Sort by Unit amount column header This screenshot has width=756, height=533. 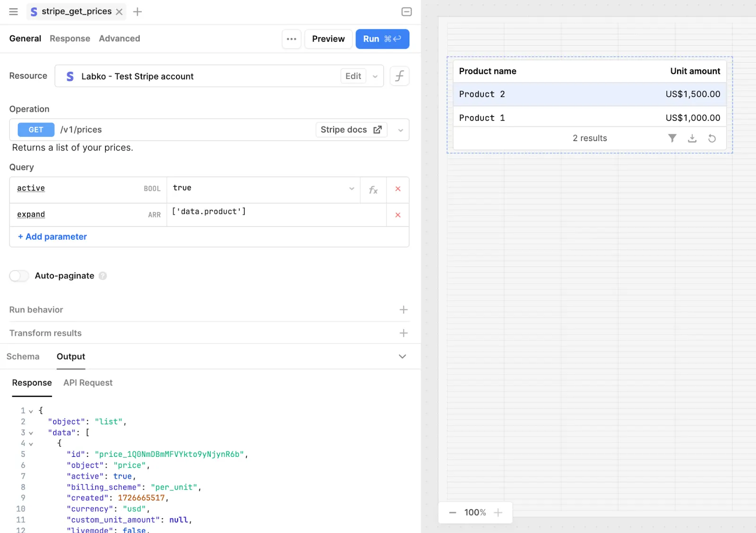[695, 71]
